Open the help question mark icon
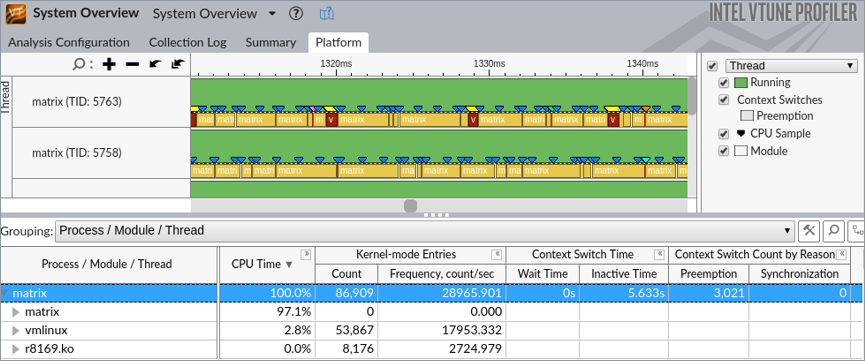This screenshot has width=865, height=361. pos(296,14)
